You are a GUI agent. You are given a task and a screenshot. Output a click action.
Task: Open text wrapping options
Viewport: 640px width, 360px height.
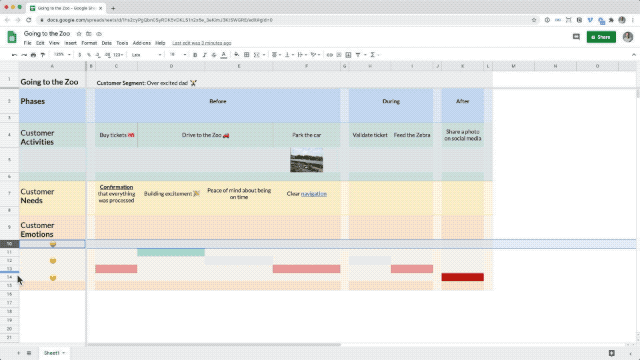pyautogui.click(x=302, y=55)
